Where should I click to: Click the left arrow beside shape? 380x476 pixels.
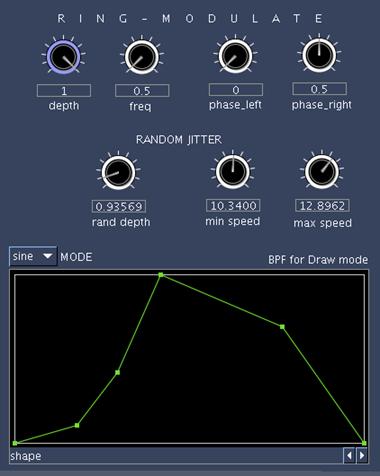(x=349, y=455)
